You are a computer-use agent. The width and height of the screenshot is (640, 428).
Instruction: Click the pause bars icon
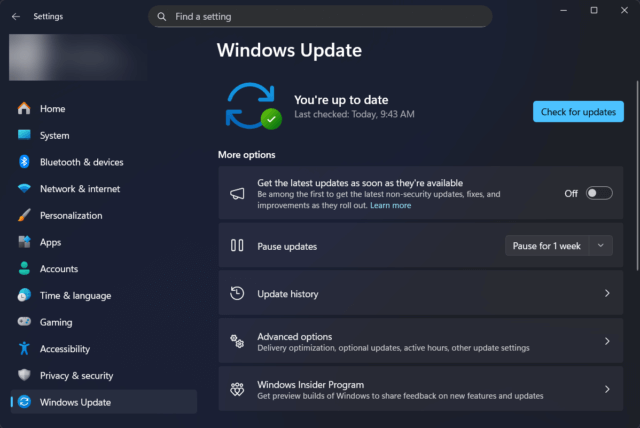coord(237,245)
